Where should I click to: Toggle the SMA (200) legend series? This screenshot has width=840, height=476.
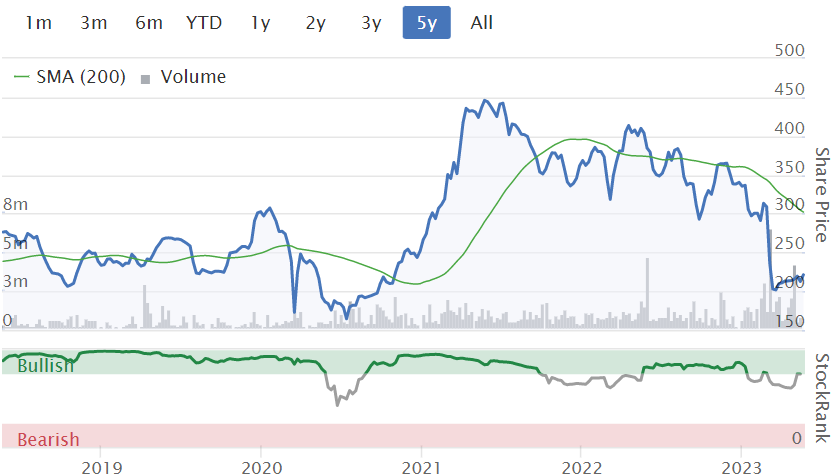[81, 77]
